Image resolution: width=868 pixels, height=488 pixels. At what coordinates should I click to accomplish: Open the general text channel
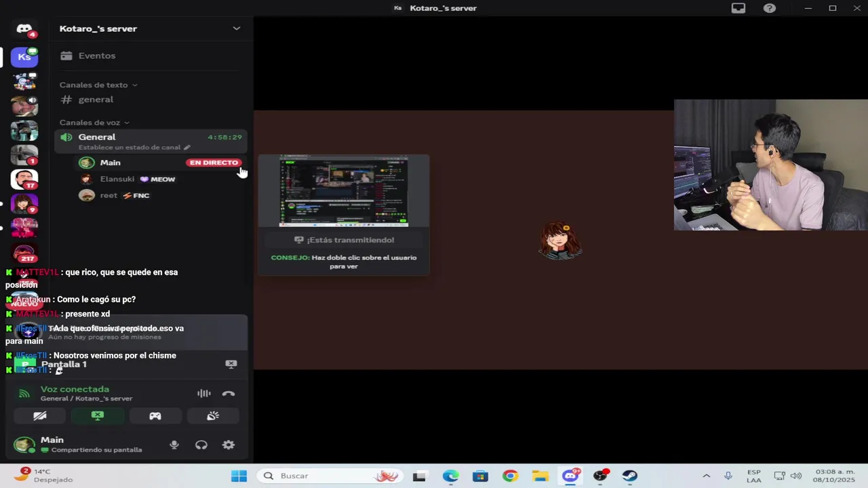coord(150,100)
